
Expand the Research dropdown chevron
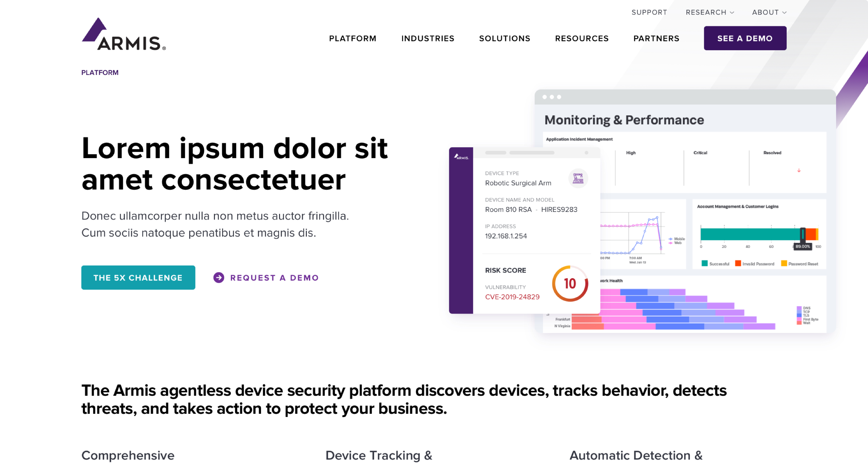pos(732,13)
